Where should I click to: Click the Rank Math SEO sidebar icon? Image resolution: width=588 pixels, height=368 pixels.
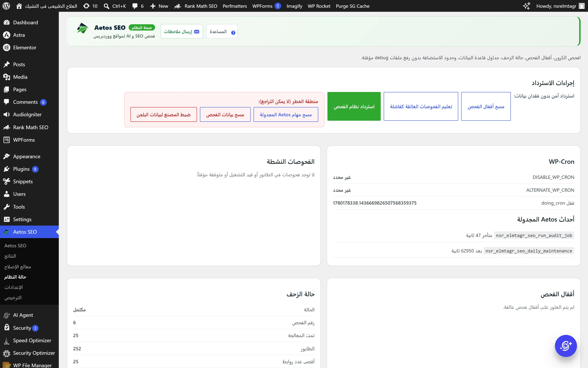pos(7,127)
